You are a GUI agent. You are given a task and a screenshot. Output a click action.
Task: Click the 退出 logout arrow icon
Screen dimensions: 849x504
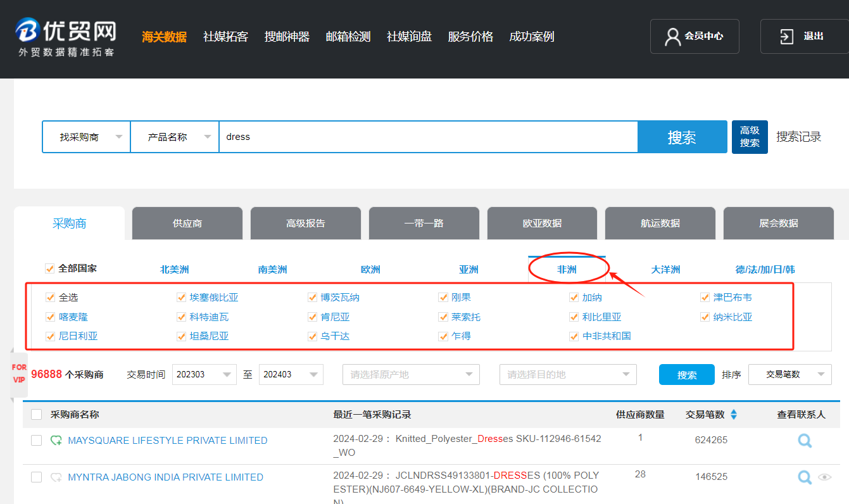tap(786, 37)
